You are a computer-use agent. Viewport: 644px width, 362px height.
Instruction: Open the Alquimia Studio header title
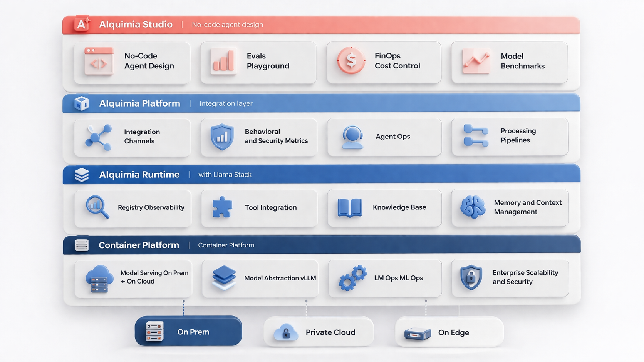click(136, 24)
